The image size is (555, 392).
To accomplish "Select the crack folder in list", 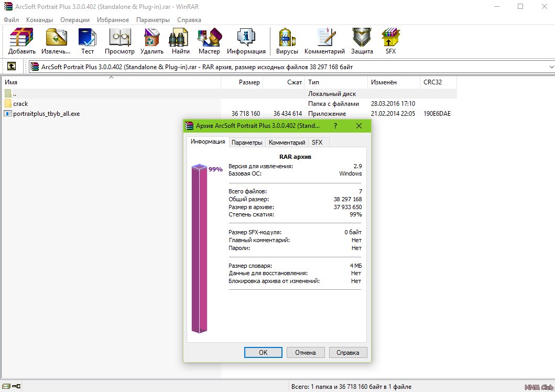I will coord(20,104).
